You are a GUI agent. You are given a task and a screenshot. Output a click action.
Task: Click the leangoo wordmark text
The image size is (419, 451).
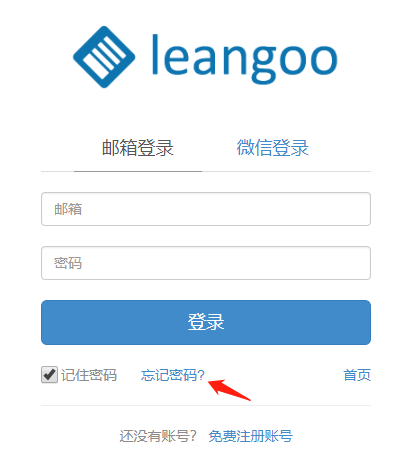click(245, 59)
